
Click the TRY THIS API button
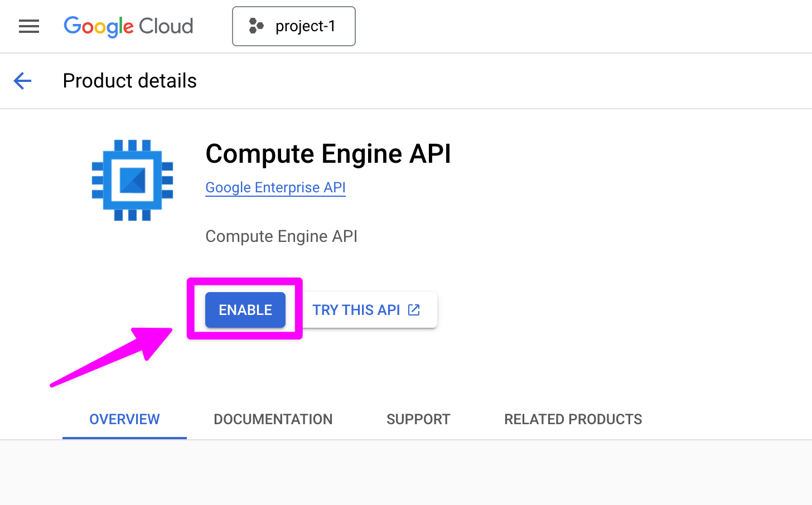tap(366, 310)
